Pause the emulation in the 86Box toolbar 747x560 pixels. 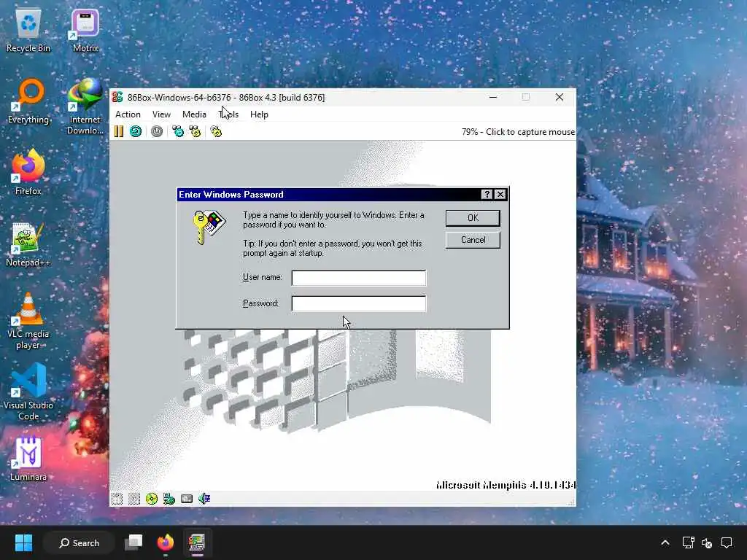(119, 131)
